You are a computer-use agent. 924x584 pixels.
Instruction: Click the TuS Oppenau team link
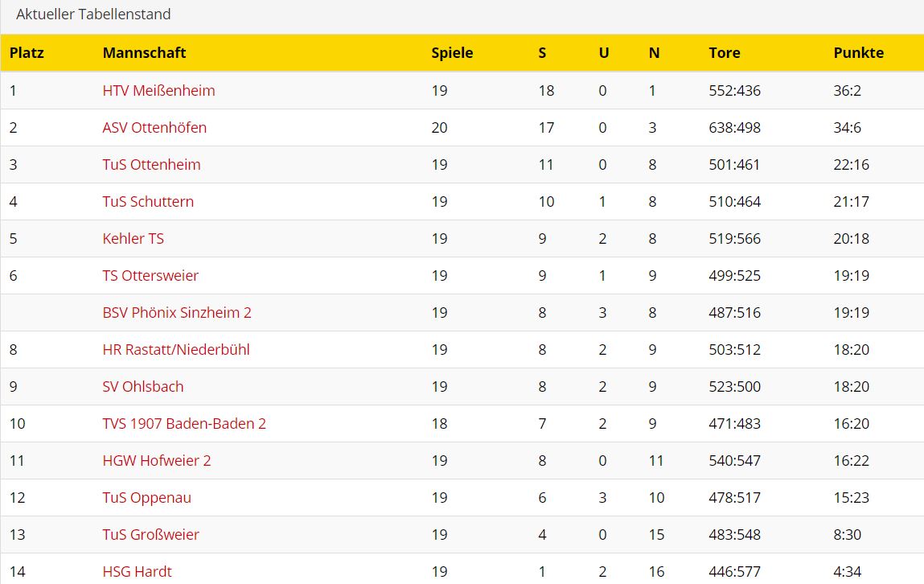(146, 498)
